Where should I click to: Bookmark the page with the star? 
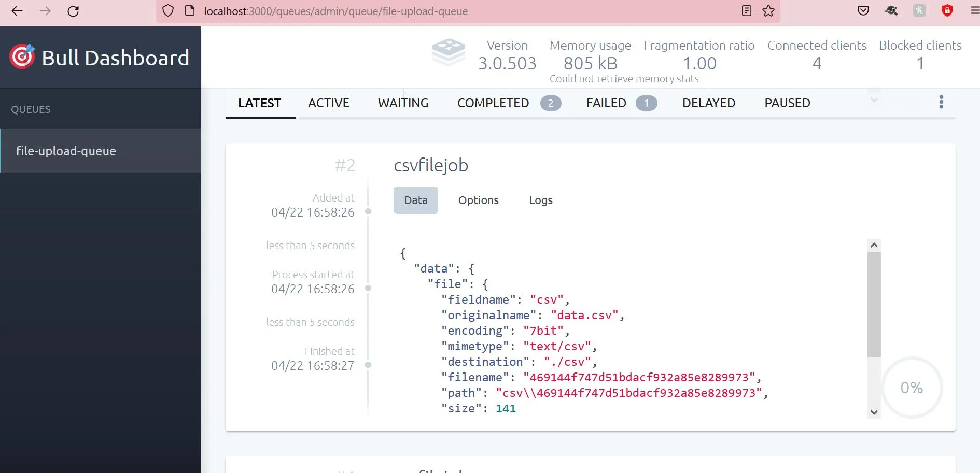(768, 11)
